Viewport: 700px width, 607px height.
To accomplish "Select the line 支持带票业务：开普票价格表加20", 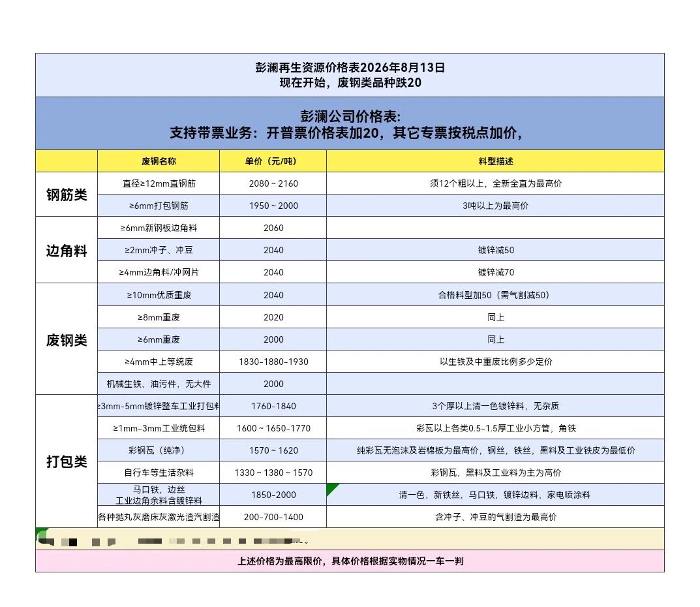I will 274,132.
